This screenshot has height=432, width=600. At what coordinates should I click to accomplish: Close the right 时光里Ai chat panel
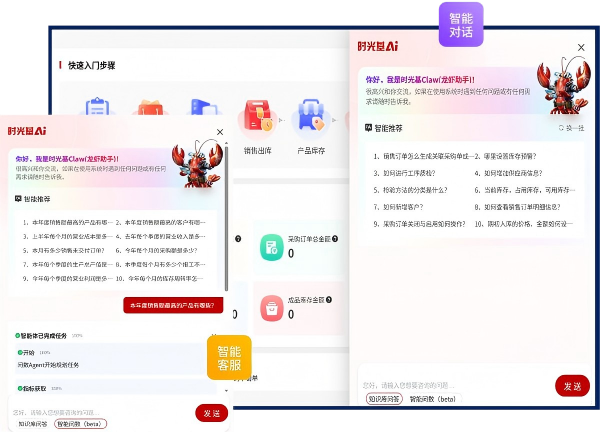pyautogui.click(x=581, y=47)
